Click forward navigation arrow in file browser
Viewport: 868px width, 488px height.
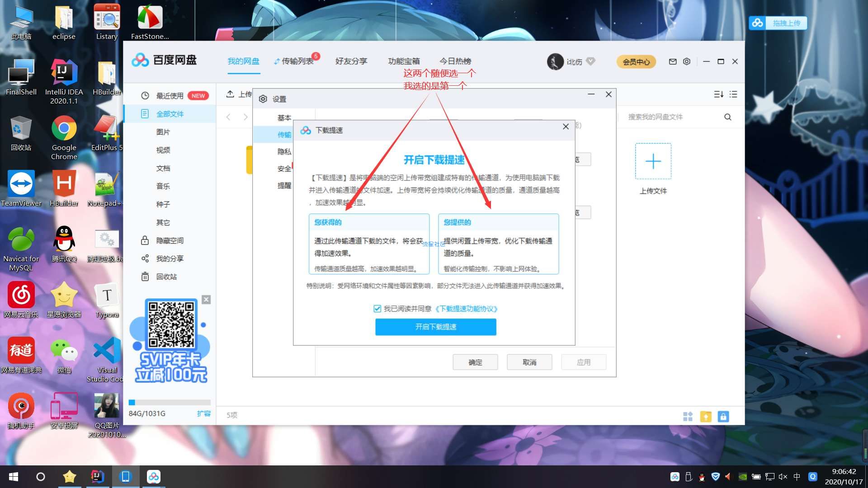pyautogui.click(x=245, y=117)
